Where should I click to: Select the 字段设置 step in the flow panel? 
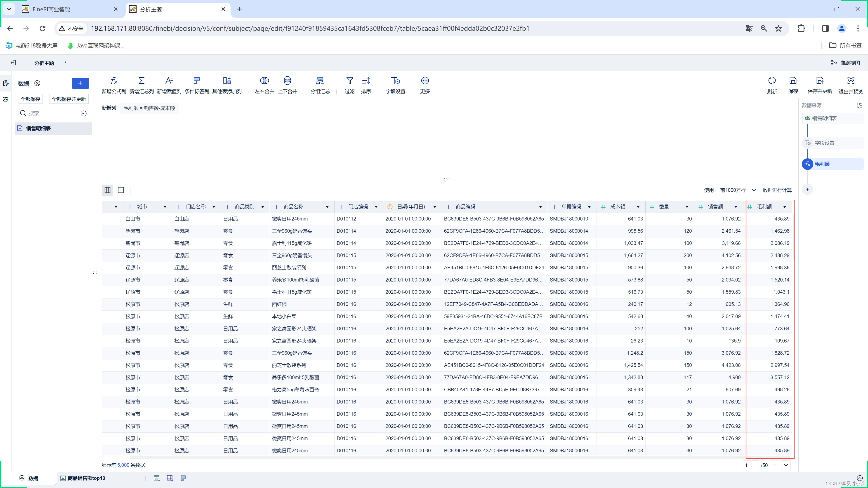tap(832, 143)
